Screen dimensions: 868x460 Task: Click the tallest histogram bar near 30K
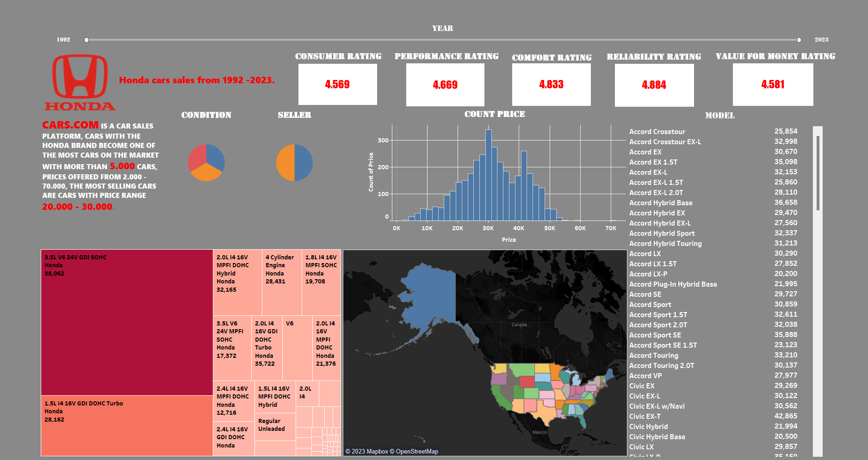[488, 175]
